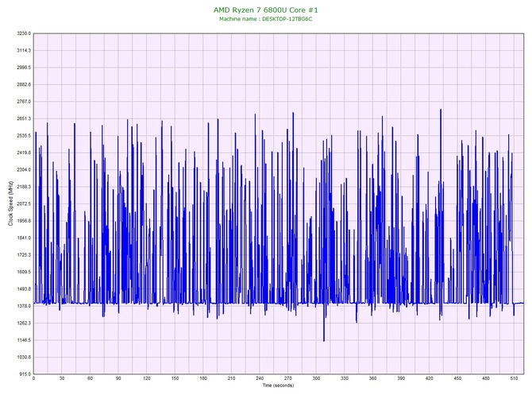Screen dimensions: 532x399
Task: Click the y-axis value 2419.8
Action: tap(24, 153)
